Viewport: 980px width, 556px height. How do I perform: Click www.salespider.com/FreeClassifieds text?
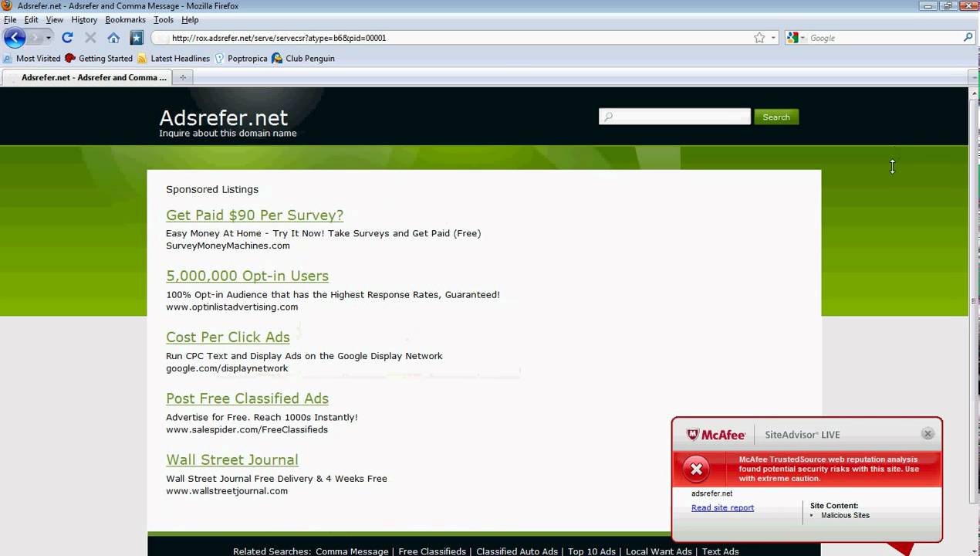tap(247, 429)
